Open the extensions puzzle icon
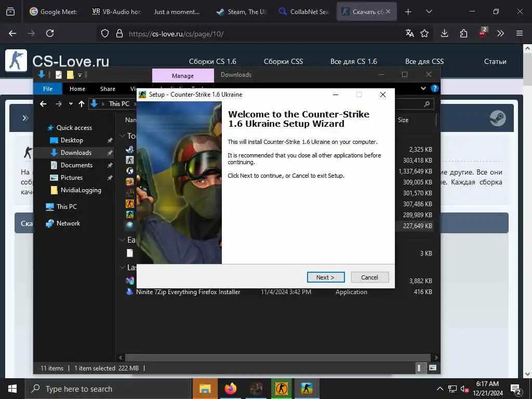532x399 pixels. click(463, 33)
